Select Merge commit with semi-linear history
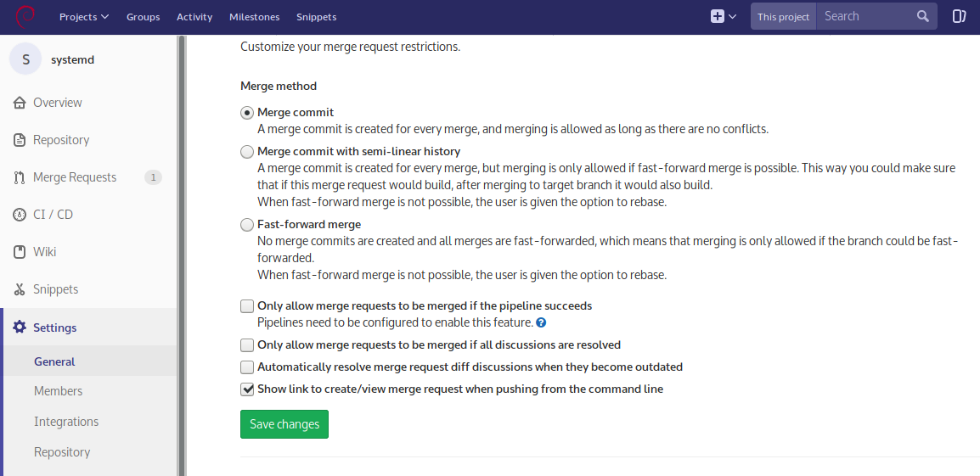 click(247, 152)
